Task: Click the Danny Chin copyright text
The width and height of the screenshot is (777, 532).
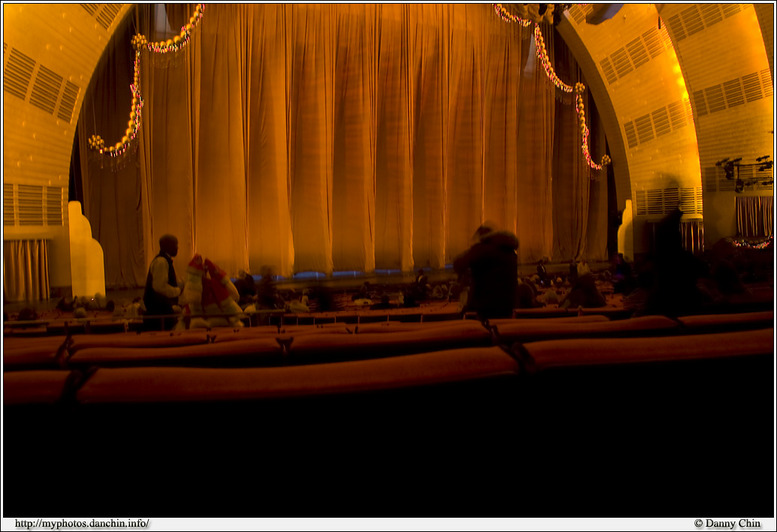Action: 728,523
